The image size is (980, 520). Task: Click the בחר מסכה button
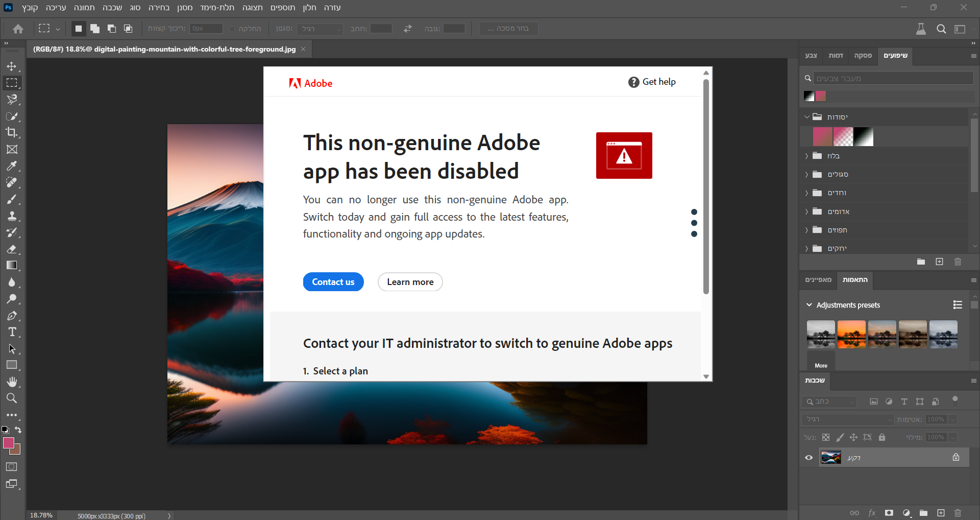click(x=508, y=29)
